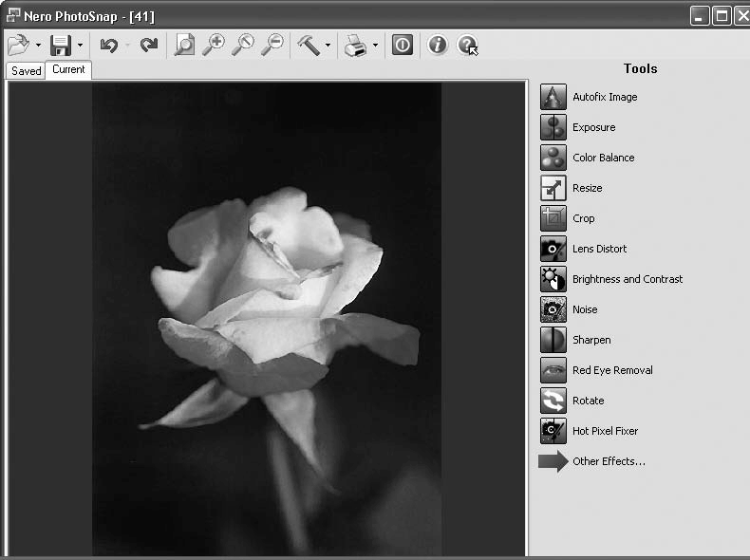Open the dropdown arrow beside Open folder

coord(38,46)
